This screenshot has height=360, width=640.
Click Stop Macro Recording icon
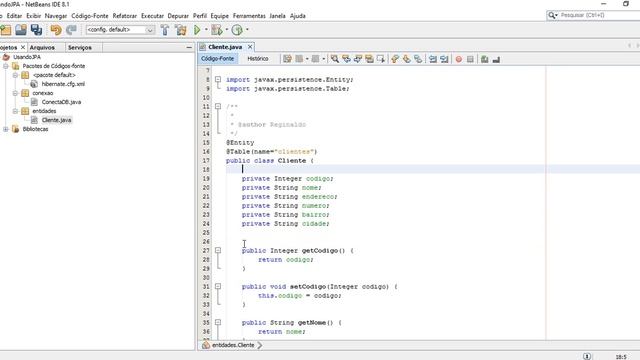pyautogui.click(x=470, y=59)
